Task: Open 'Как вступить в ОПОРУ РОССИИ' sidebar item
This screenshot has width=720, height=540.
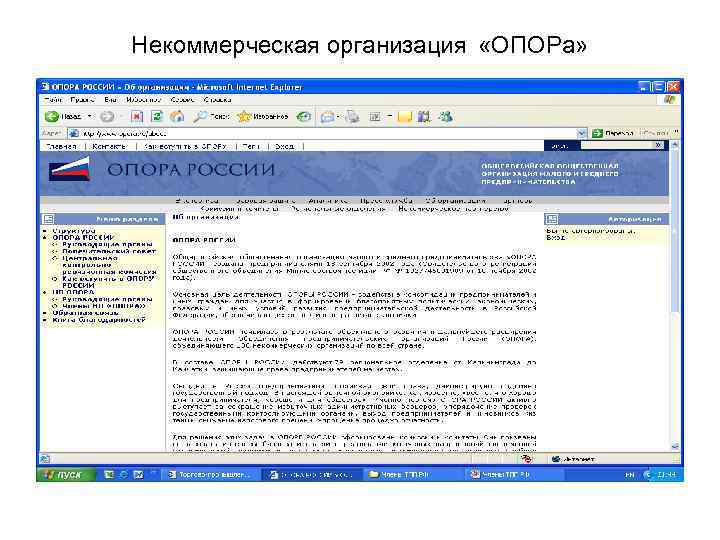Action: [x=108, y=282]
